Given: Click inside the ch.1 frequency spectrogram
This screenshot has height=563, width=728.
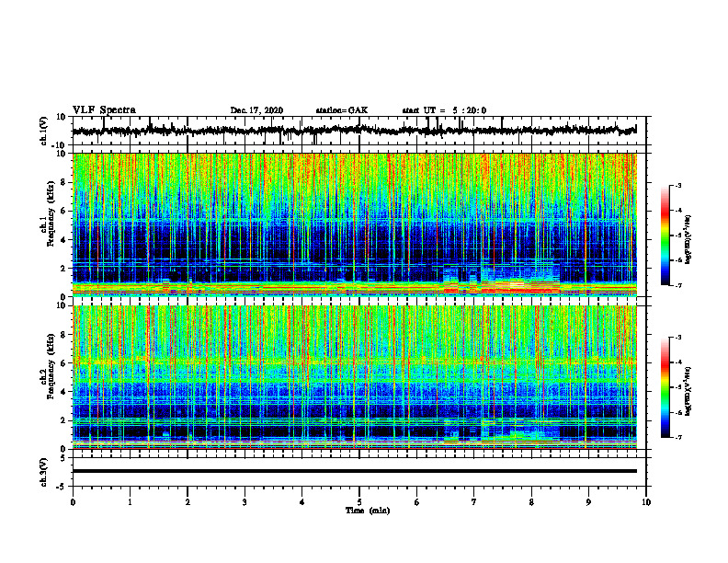Looking at the screenshot, I should 354,224.
